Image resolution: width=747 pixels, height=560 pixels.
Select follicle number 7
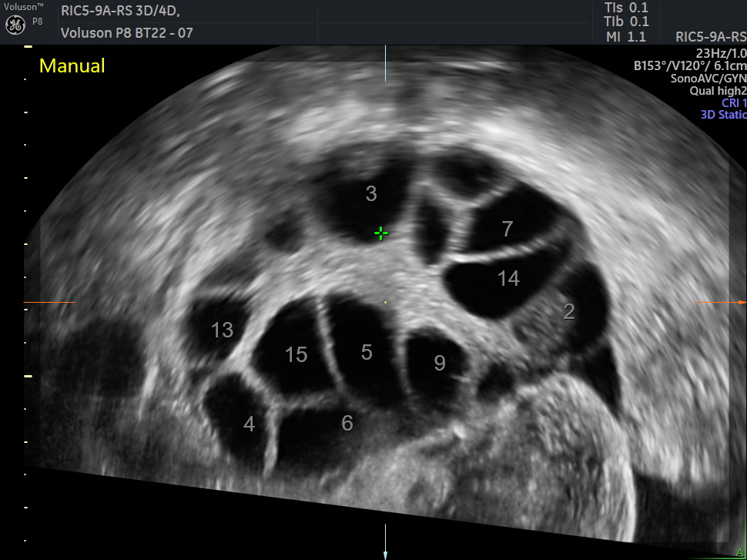[x=507, y=229]
